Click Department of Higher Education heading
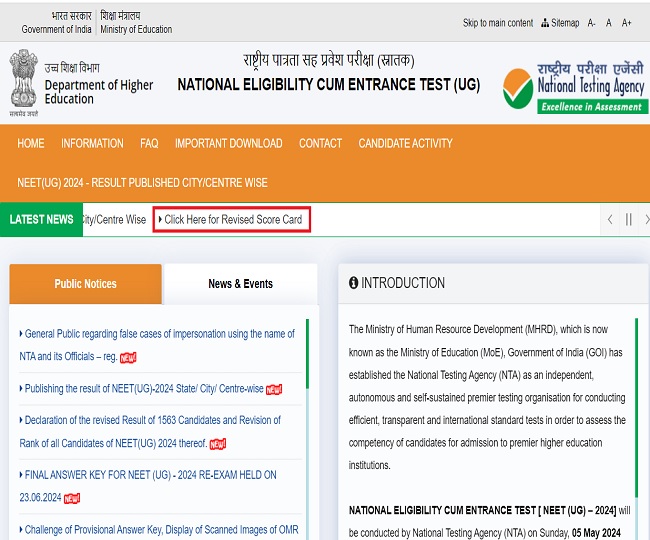This screenshot has height=540, width=650. [x=99, y=92]
